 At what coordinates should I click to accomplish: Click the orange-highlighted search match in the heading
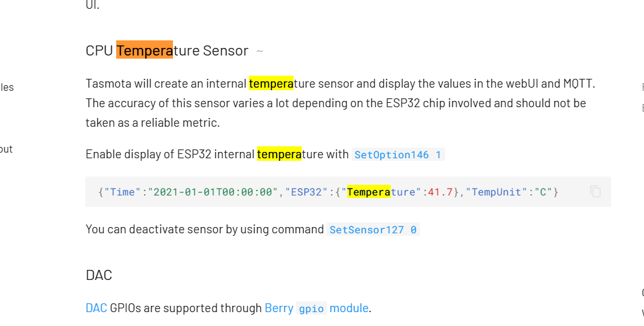point(145,50)
